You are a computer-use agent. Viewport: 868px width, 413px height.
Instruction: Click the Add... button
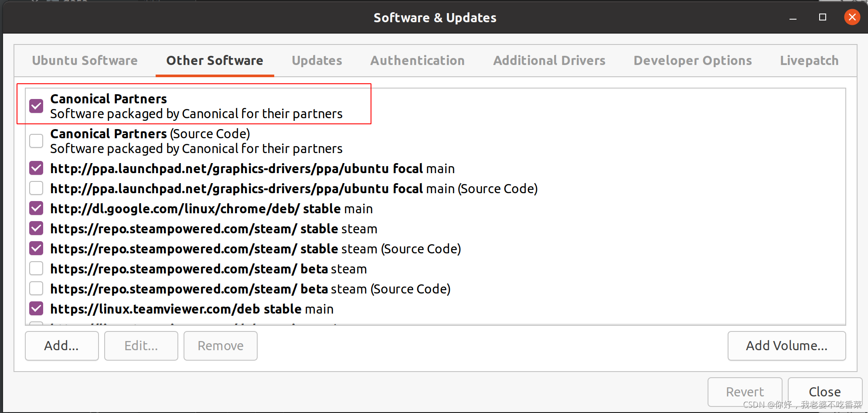click(x=61, y=346)
